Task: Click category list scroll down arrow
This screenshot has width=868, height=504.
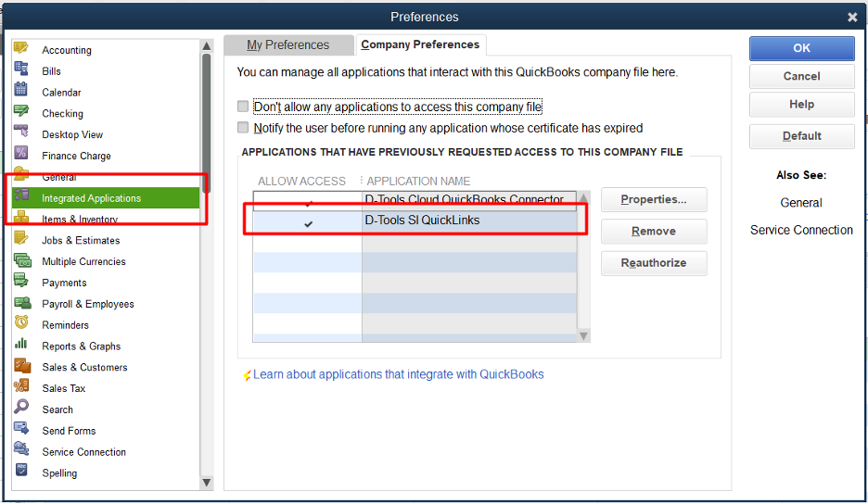Action: pyautogui.click(x=207, y=483)
